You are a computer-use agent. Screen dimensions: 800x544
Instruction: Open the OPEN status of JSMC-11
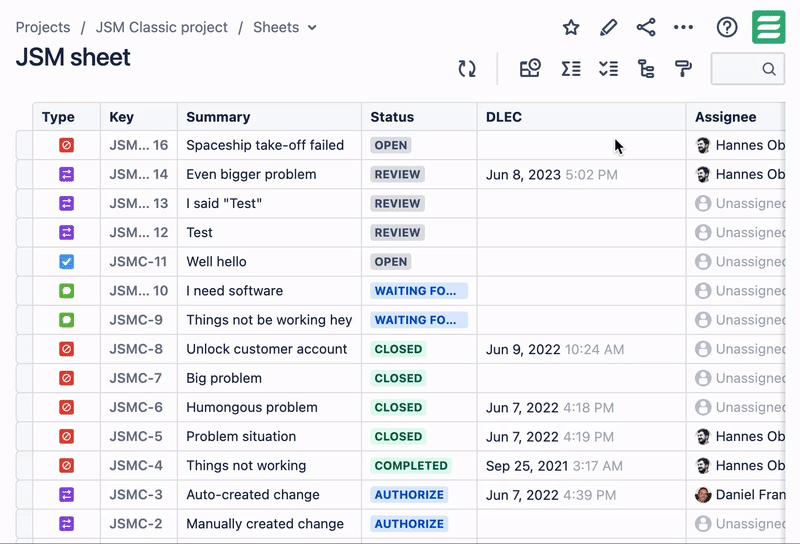point(390,262)
